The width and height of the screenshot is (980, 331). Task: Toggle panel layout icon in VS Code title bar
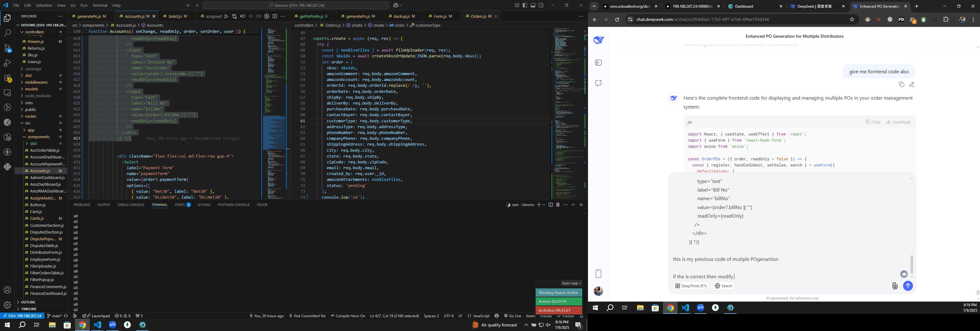coord(533,5)
